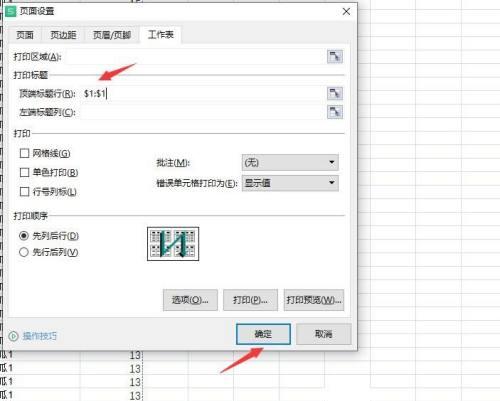Open the 批注 comments dropdown

point(290,163)
